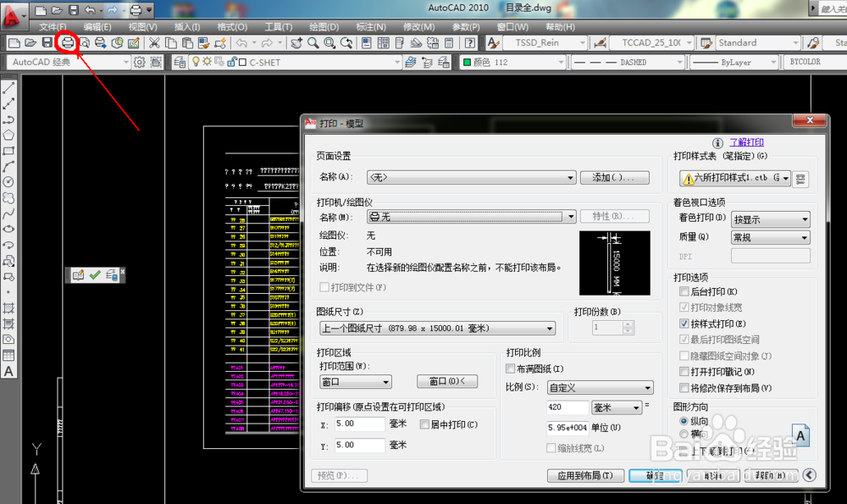
Task: Click the Plot (print) icon in the standard toolbar
Action: (x=68, y=42)
